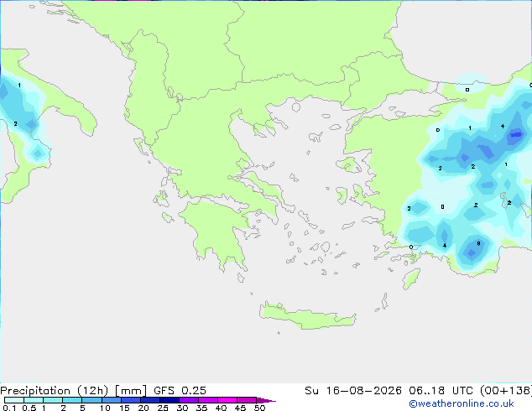Image resolution: width=532 pixels, height=411 pixels.
Task: Click the '[mm]' unit label
Action: 131,391
